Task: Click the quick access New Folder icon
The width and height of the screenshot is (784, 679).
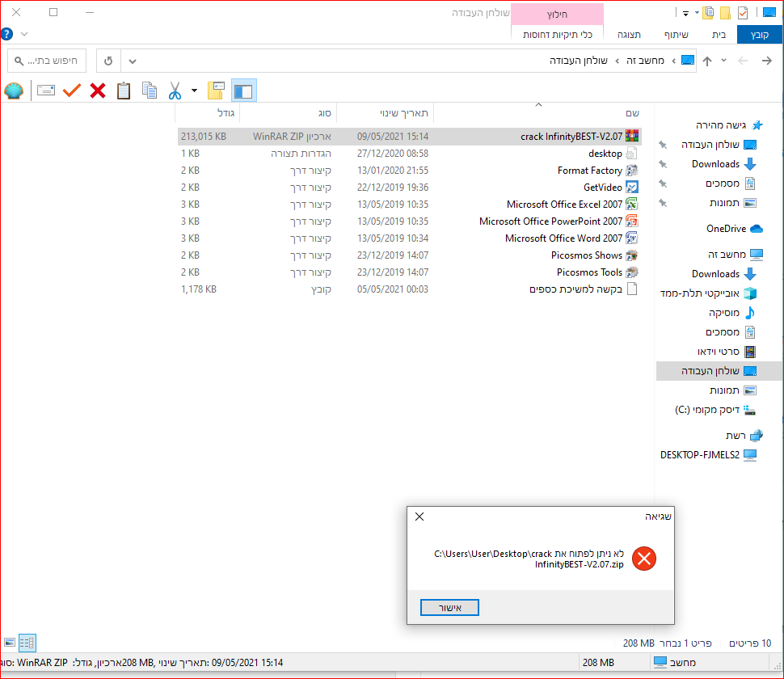Action: coord(726,12)
